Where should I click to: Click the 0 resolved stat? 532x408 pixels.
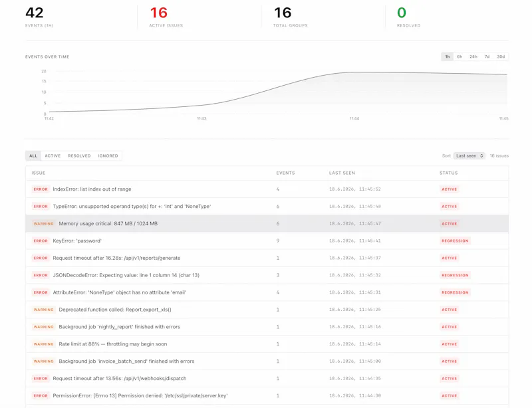pos(408,17)
